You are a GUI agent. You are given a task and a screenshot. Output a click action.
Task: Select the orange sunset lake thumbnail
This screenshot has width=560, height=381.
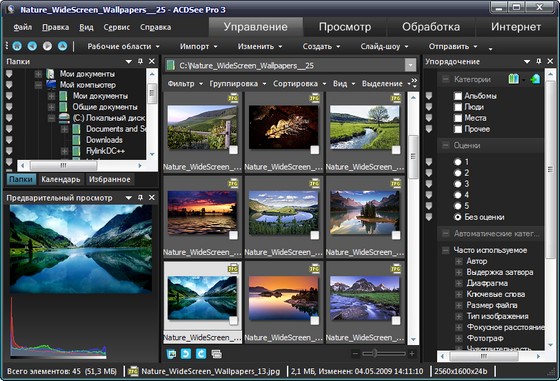[x=284, y=298]
